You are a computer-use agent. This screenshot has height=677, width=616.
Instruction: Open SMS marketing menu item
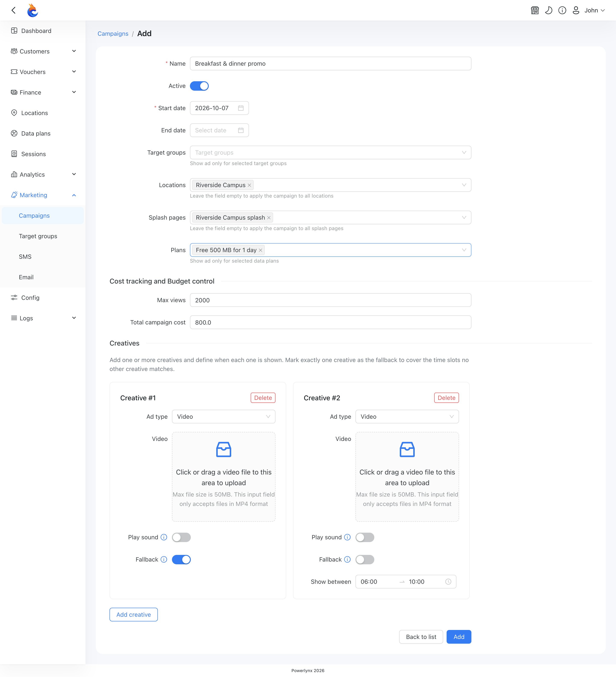[43, 257]
